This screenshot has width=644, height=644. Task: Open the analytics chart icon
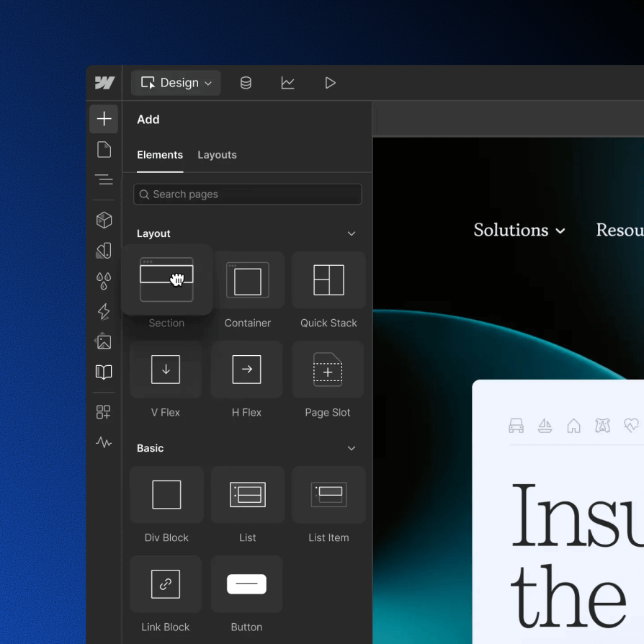click(287, 83)
